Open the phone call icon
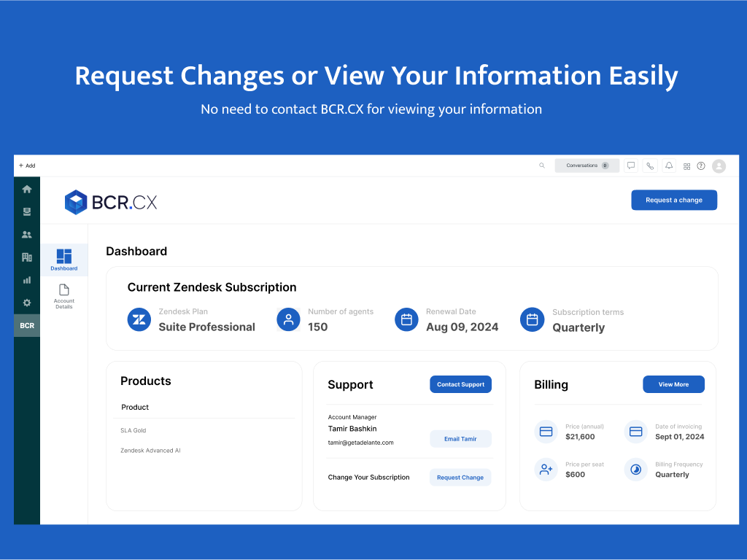Screen dimensions: 747x560 tap(650, 166)
